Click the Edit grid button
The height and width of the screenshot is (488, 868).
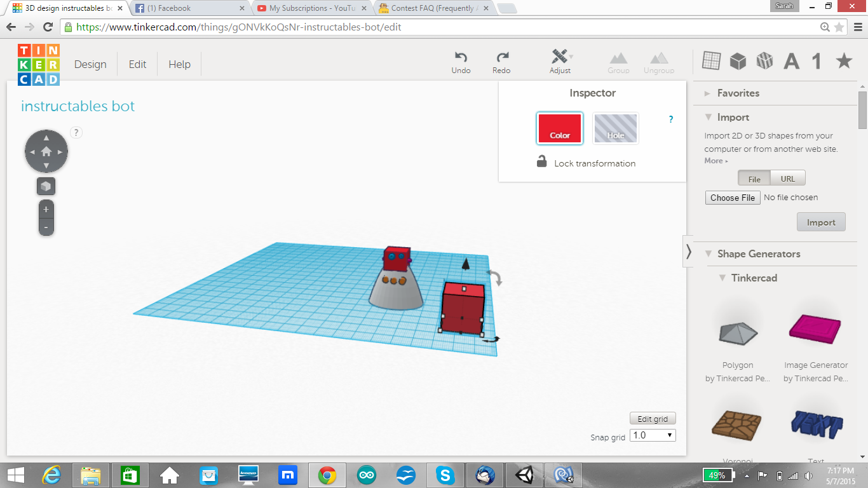tap(653, 419)
